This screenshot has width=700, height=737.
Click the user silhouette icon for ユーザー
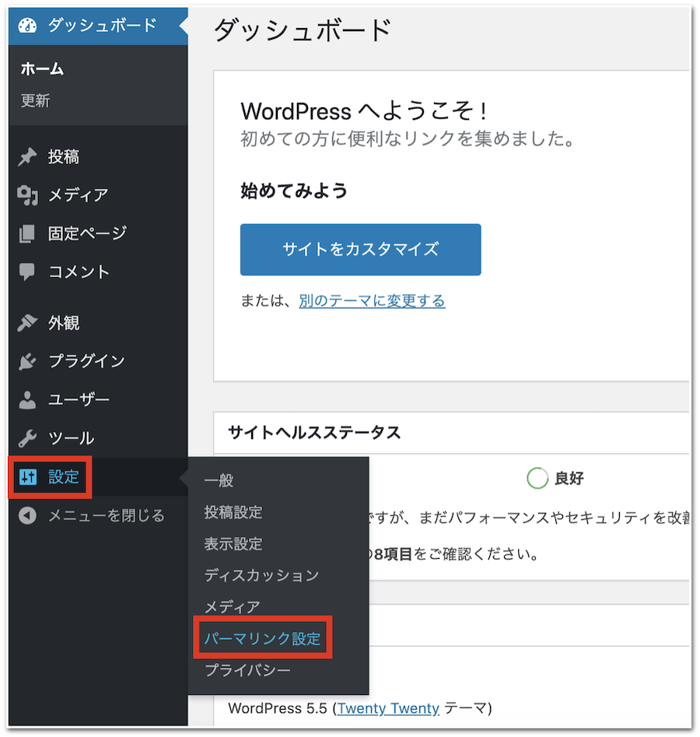click(28, 400)
